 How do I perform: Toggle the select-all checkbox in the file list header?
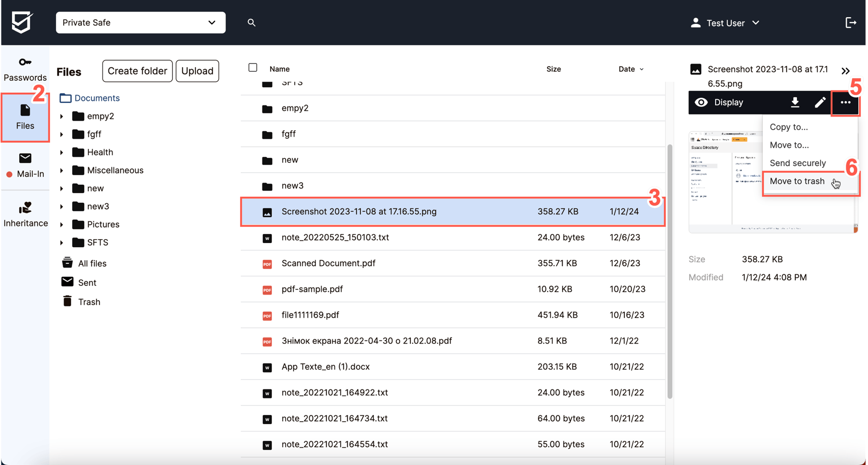[252, 67]
